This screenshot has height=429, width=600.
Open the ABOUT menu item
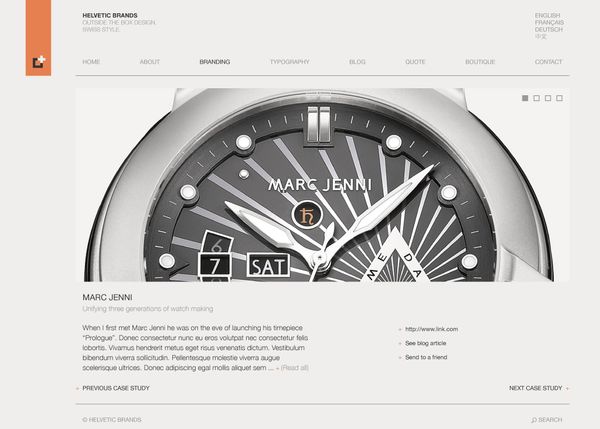tap(150, 62)
